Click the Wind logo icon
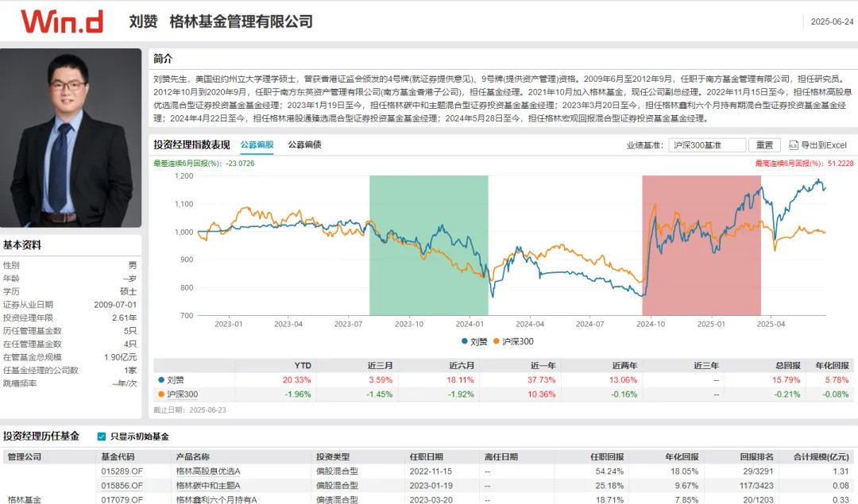Screen dimensions: 858x504 62,21
